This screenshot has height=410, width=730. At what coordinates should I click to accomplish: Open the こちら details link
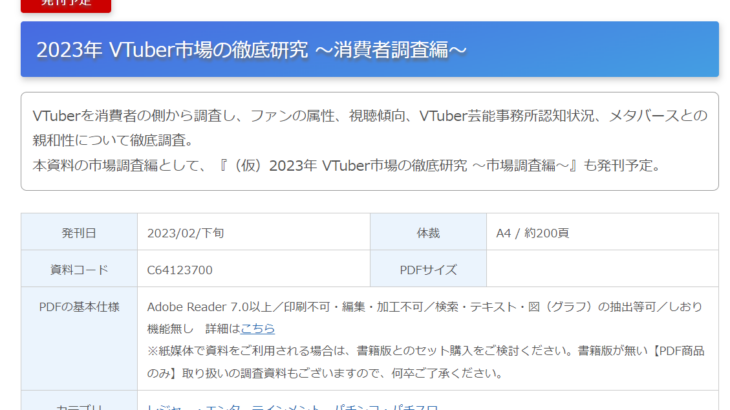coord(257,329)
